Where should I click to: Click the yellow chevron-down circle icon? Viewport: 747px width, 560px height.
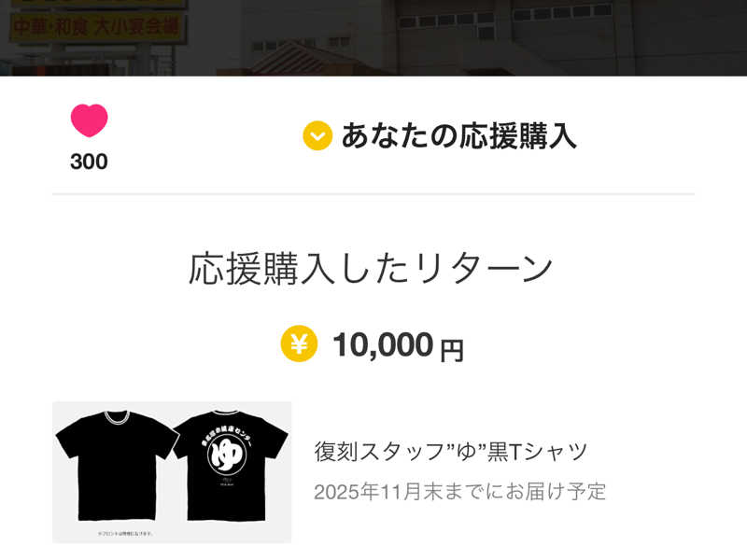(317, 136)
